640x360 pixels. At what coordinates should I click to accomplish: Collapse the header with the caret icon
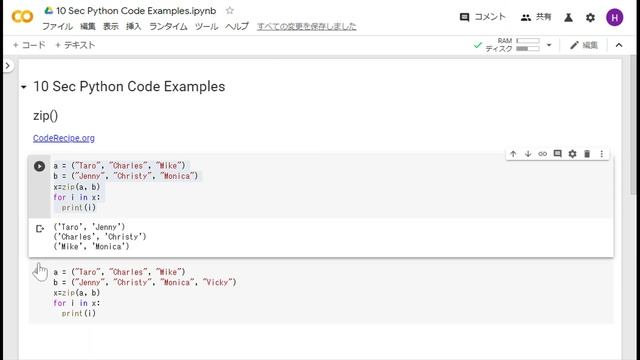[619, 45]
